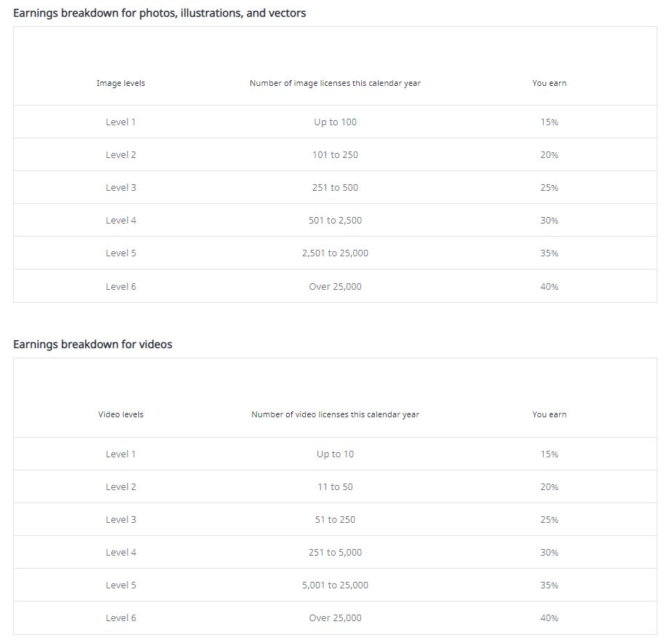Click the '5,001 to 25,000' cell

click(335, 585)
